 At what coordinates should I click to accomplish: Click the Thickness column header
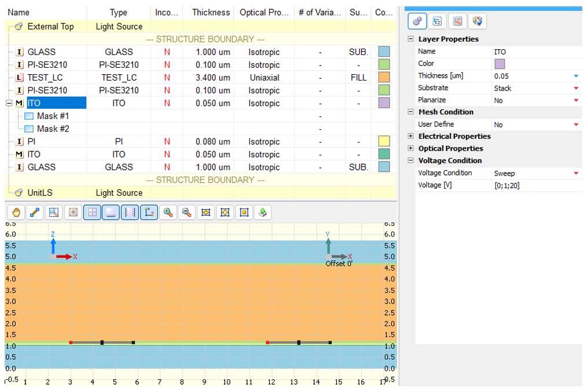click(x=211, y=12)
